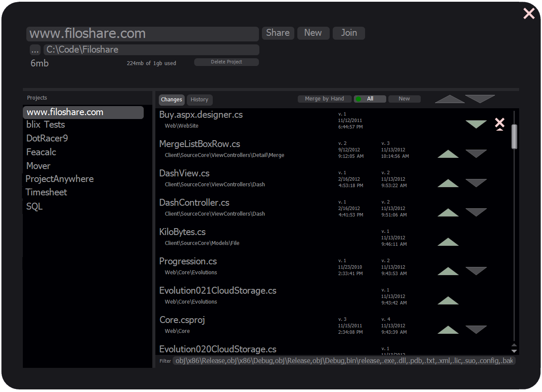Image resolution: width=542 pixels, height=392 pixels.
Task: Click the www.filoshare.com project name field
Action: click(142, 34)
